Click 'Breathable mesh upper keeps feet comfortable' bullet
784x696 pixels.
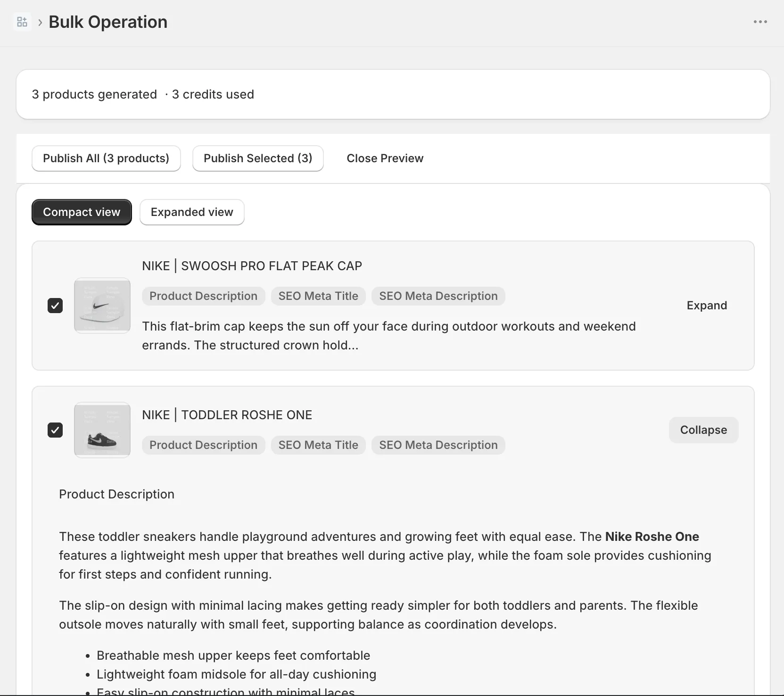coord(233,655)
